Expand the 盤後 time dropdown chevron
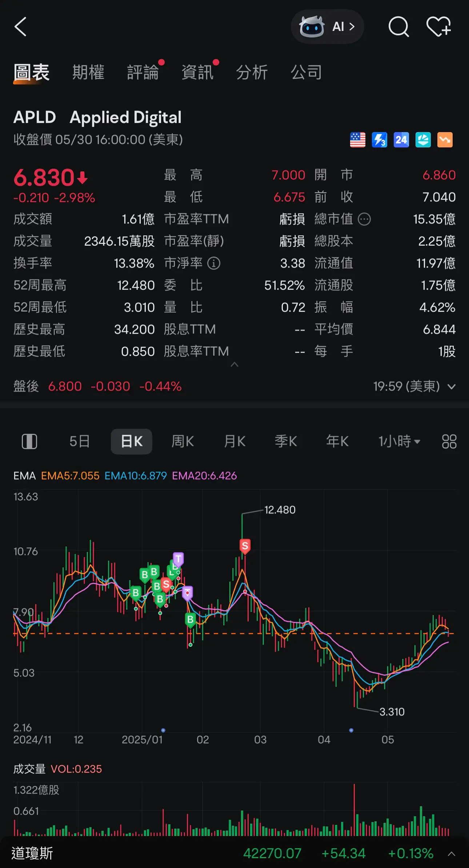Viewport: 469px width, 868px height. (452, 387)
